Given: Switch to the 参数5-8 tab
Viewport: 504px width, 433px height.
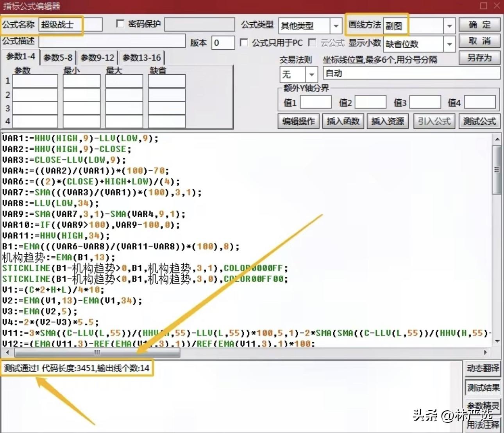Looking at the screenshot, I should tap(58, 58).
